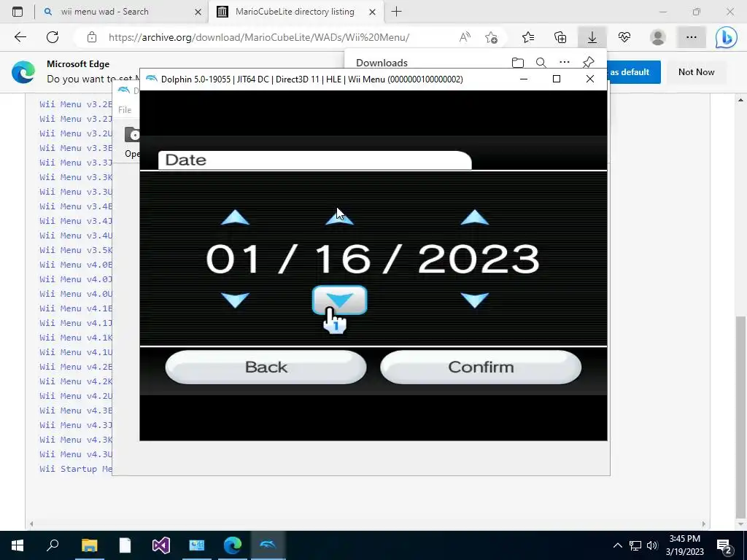
Task: Click the site lock info icon
Action: (92, 37)
